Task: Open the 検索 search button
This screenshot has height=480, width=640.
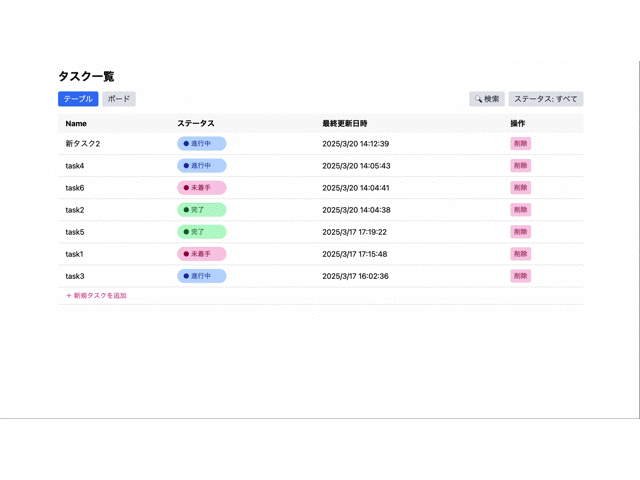Action: point(487,99)
